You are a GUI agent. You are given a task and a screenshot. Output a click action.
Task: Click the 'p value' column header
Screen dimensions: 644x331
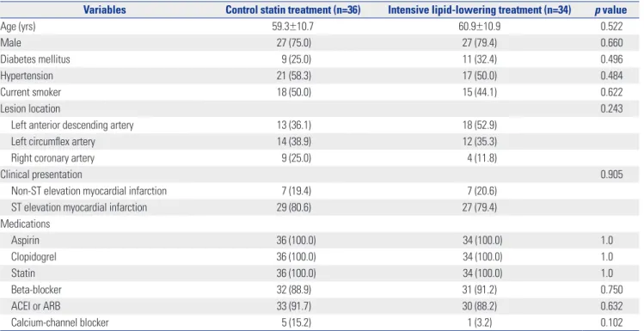pos(611,9)
